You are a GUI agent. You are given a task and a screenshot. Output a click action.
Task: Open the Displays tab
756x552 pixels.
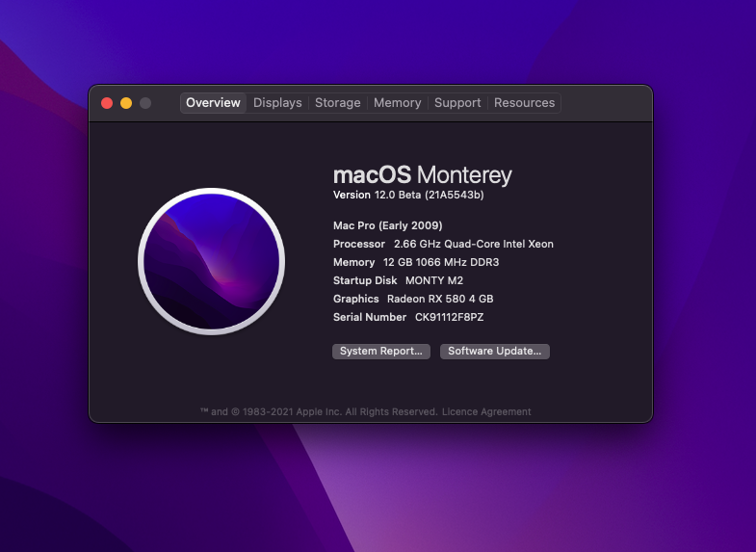tap(277, 103)
